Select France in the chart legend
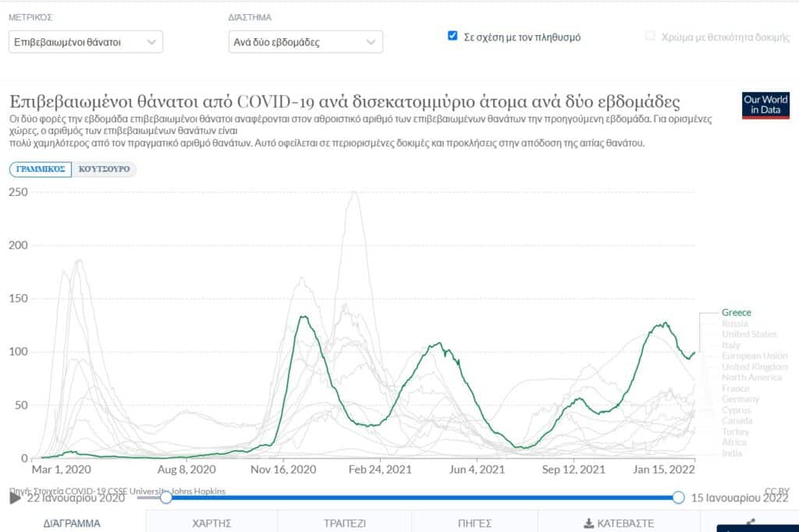This screenshot has width=799, height=532. [x=735, y=388]
